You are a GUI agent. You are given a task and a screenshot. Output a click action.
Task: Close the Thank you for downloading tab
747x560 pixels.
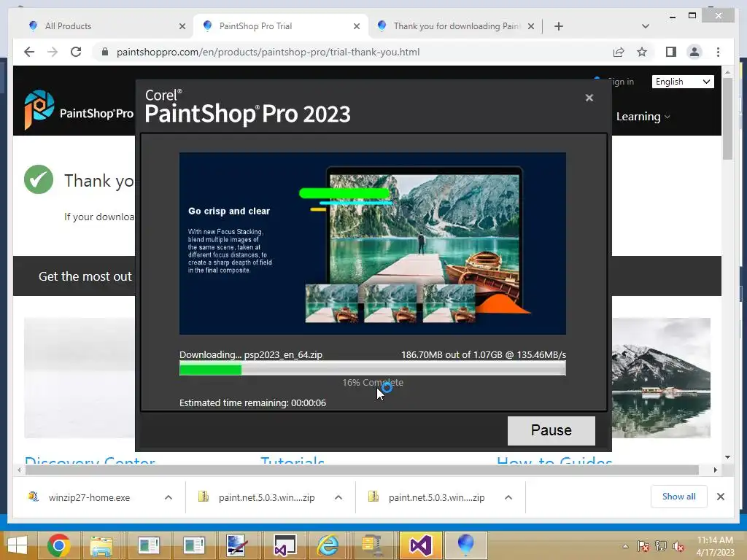click(531, 26)
